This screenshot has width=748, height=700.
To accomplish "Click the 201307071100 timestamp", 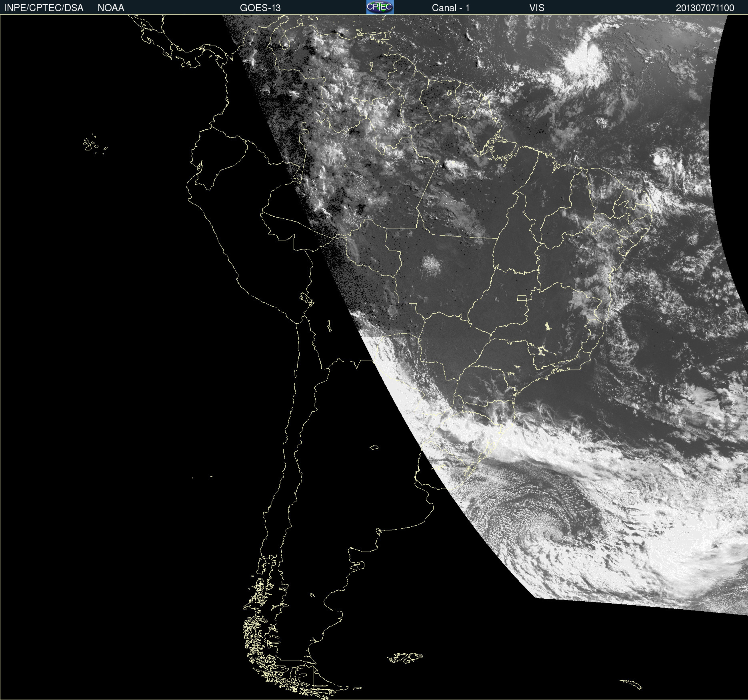I will click(705, 8).
